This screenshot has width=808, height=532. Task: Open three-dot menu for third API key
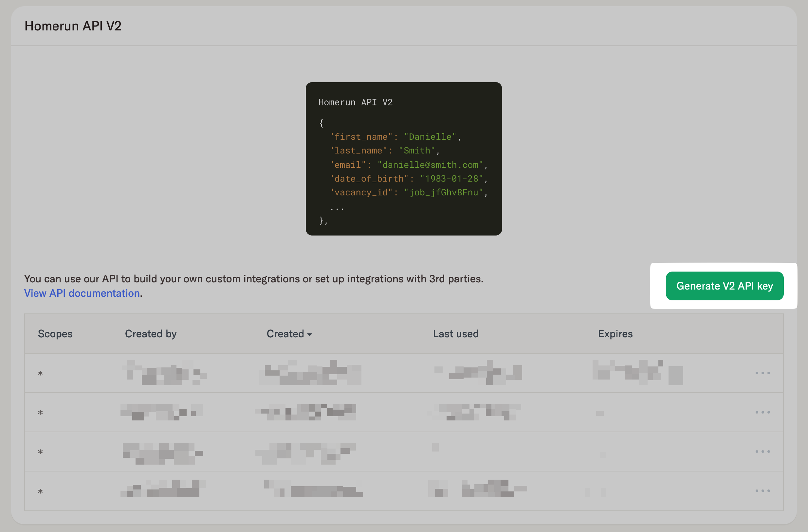coord(762,452)
